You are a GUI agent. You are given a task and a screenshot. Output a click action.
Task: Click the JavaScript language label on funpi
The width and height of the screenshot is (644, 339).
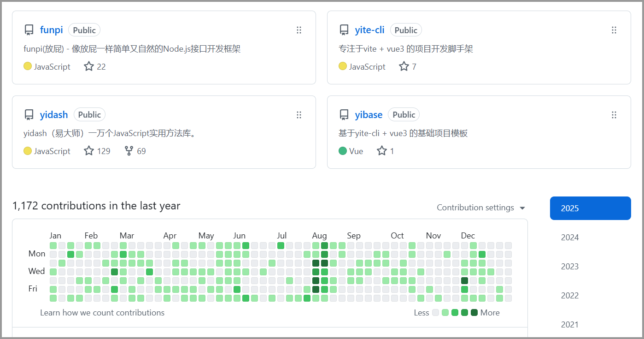(52, 66)
